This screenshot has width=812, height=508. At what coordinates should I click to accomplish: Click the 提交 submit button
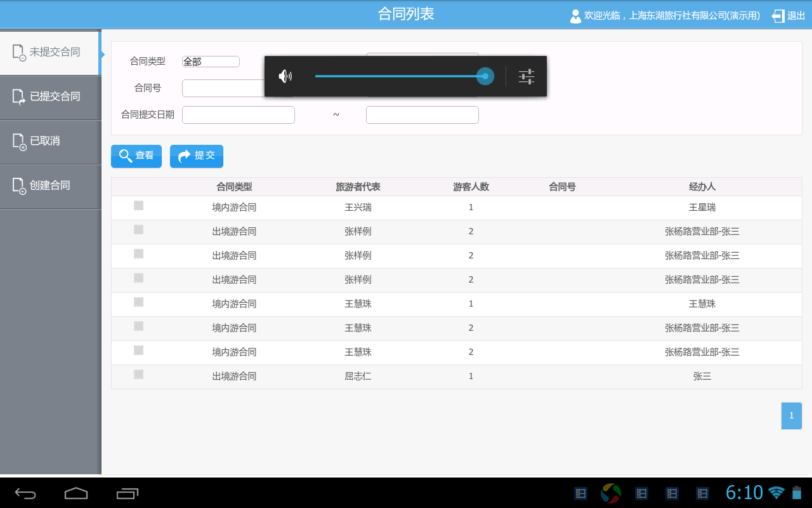click(x=197, y=156)
